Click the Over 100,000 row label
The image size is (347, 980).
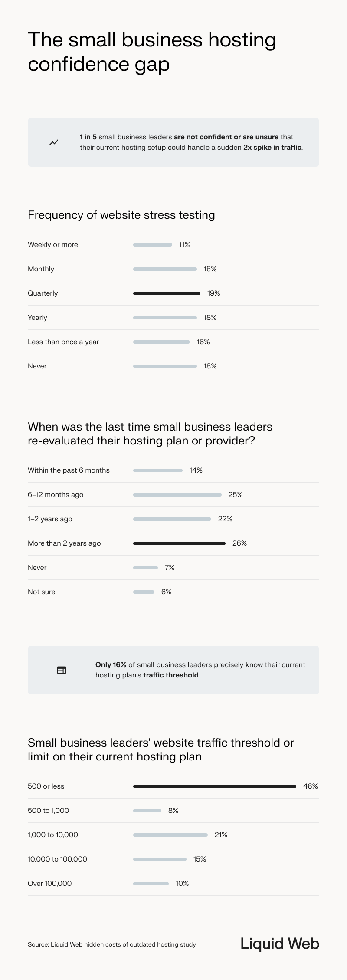pyautogui.click(x=50, y=884)
